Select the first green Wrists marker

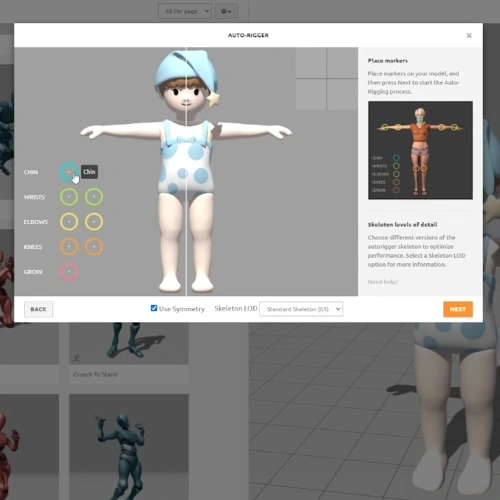coord(69,197)
